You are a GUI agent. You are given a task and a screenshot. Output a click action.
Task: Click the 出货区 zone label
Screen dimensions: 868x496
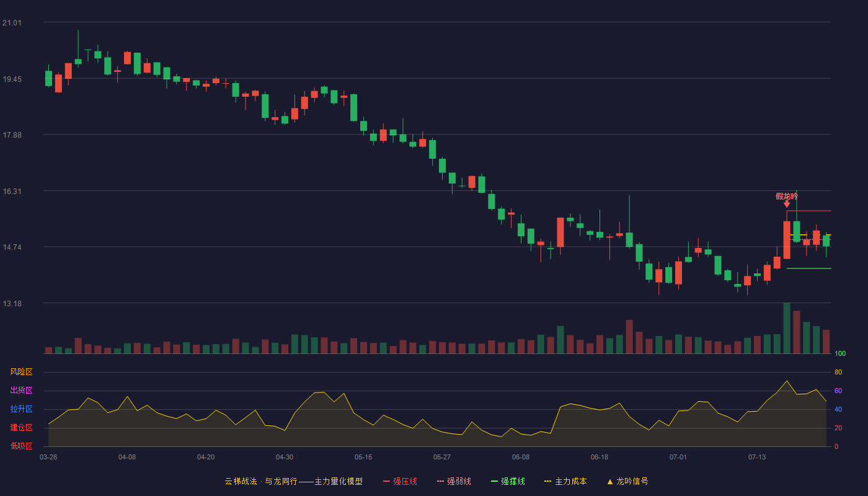(21, 391)
